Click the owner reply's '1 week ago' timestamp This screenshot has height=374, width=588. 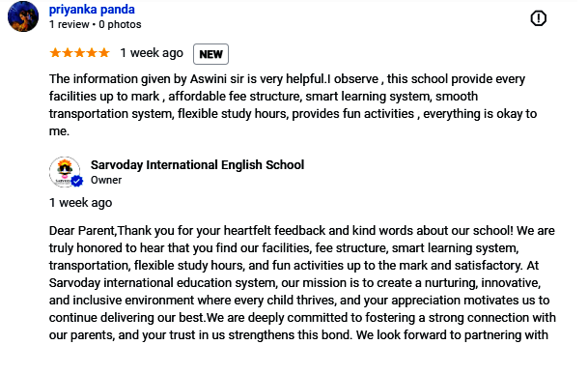coord(81,203)
